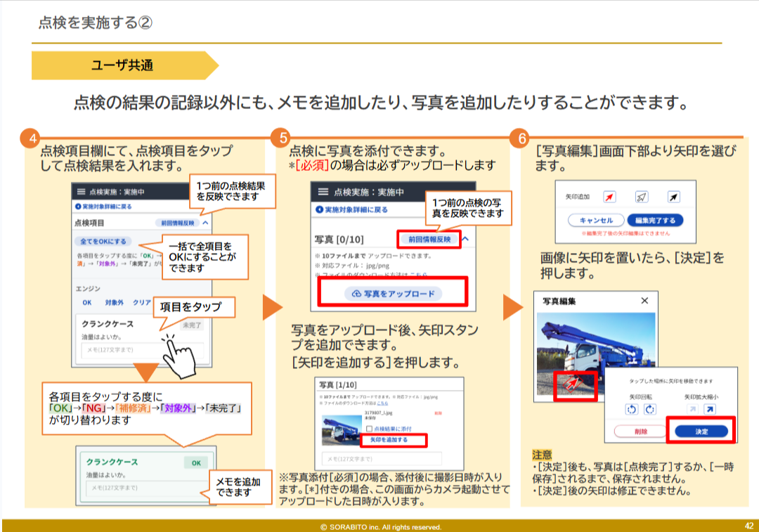Select OK option under エンジン
This screenshot has width=759, height=532.
tap(87, 302)
